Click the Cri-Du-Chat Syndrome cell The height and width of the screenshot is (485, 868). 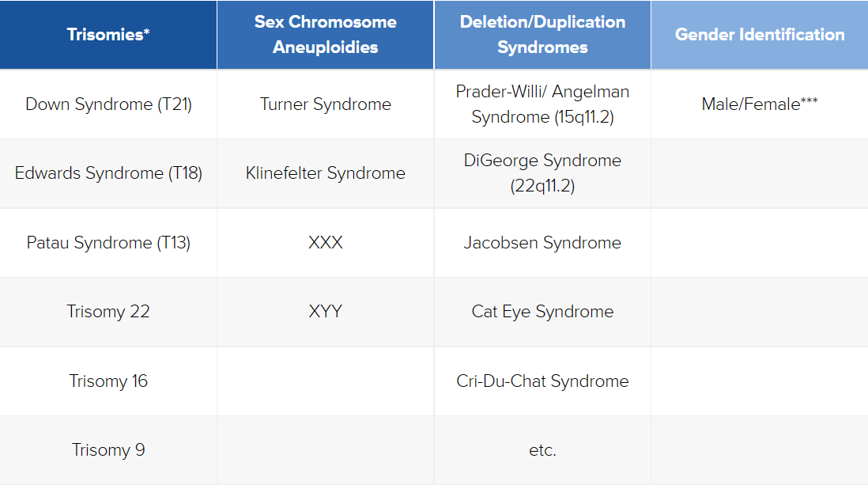(542, 381)
